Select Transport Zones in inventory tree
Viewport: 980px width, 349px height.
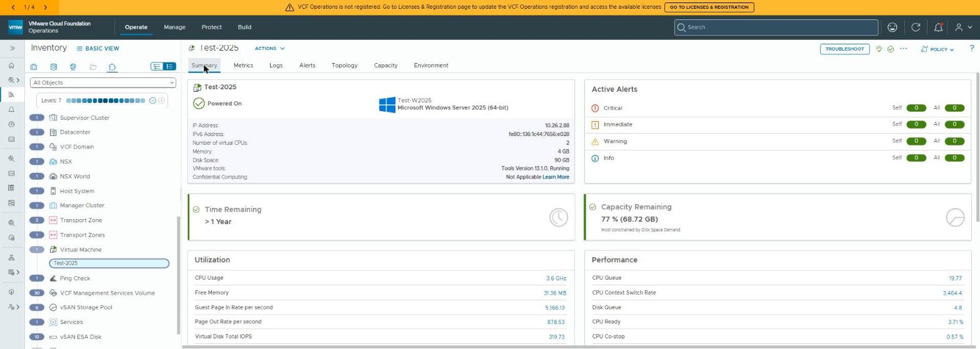[82, 235]
